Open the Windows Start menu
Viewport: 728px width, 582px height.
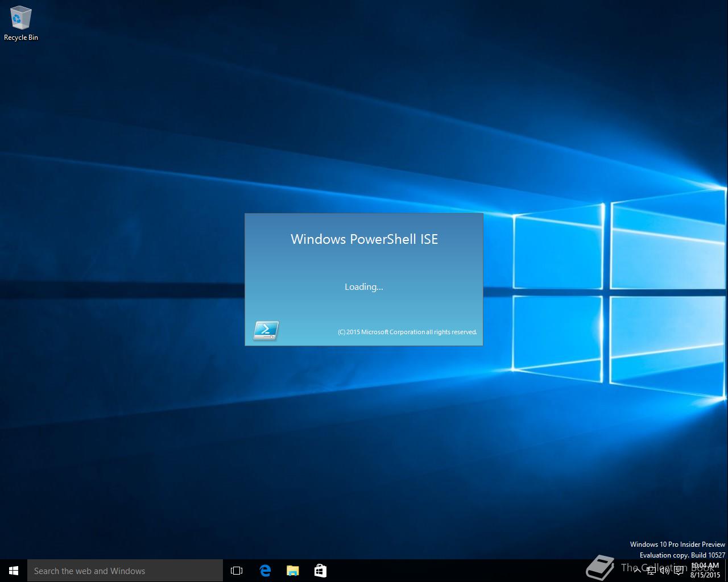coord(14,571)
